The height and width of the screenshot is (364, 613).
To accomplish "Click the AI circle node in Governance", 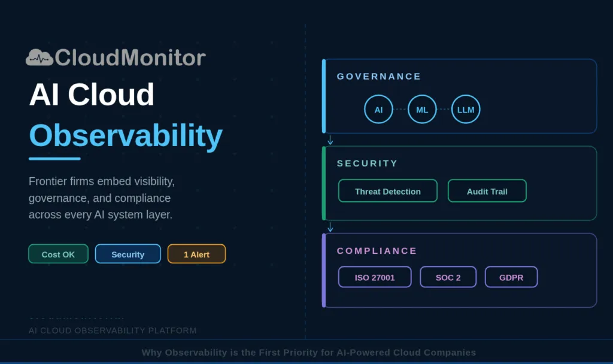I will pyautogui.click(x=378, y=110).
